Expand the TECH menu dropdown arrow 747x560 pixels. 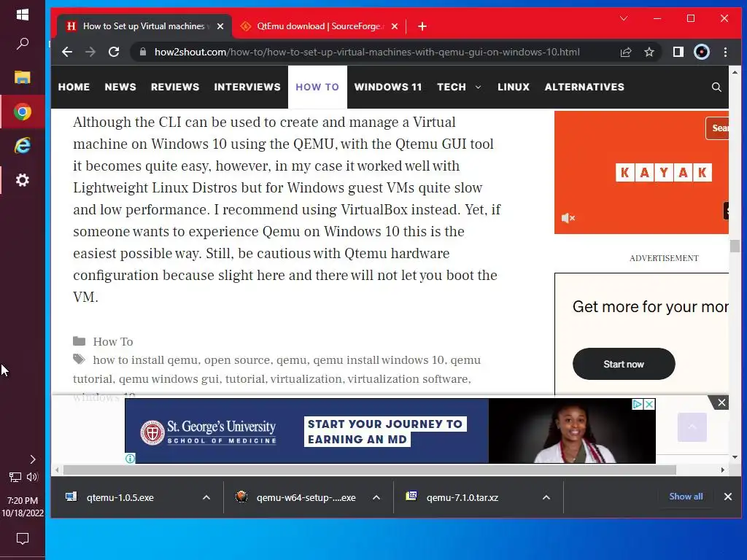click(479, 87)
